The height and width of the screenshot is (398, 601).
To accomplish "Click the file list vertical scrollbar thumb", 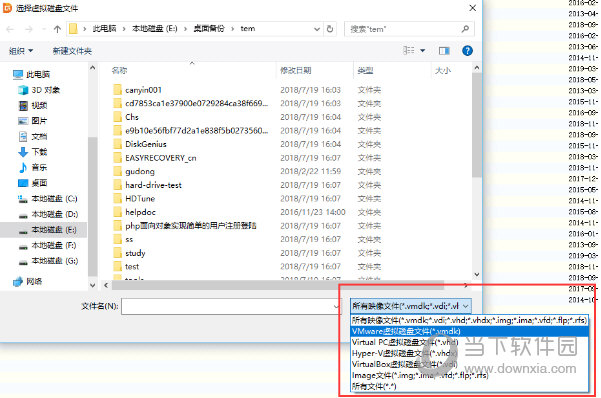I will pos(476,125).
